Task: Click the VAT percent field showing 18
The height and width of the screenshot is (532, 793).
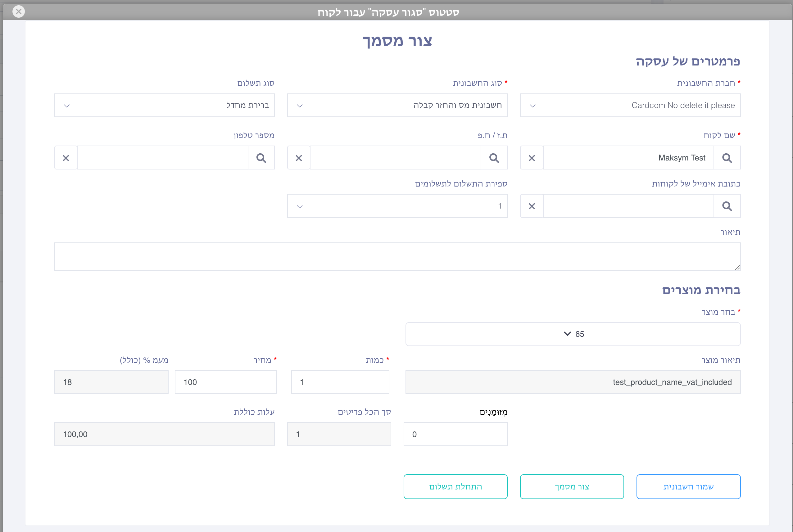Action: tap(111, 382)
